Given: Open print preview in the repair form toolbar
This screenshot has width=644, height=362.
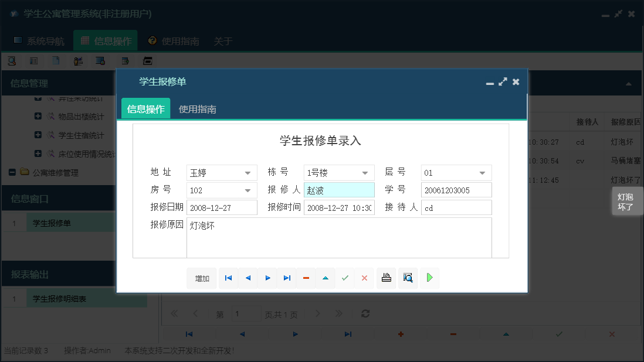Looking at the screenshot, I should pyautogui.click(x=408, y=278).
